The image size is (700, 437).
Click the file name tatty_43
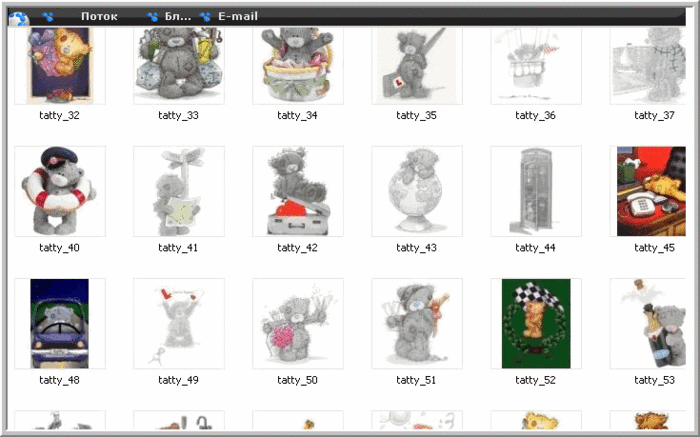coord(417,248)
